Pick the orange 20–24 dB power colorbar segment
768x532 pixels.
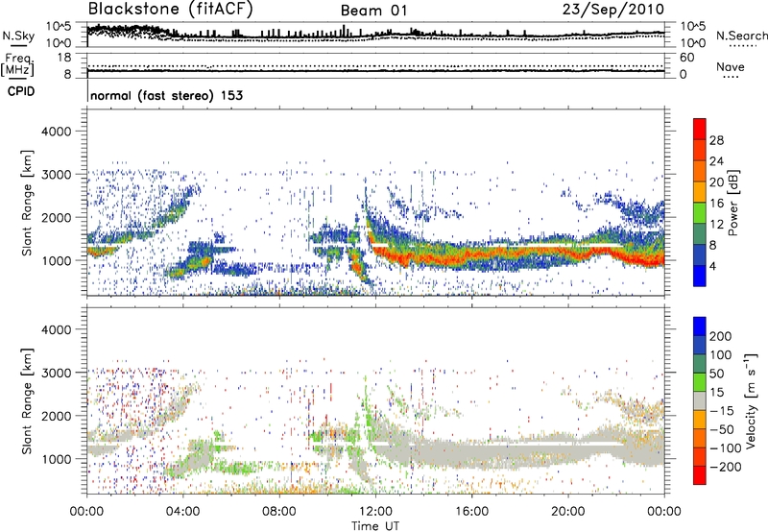pos(700,171)
